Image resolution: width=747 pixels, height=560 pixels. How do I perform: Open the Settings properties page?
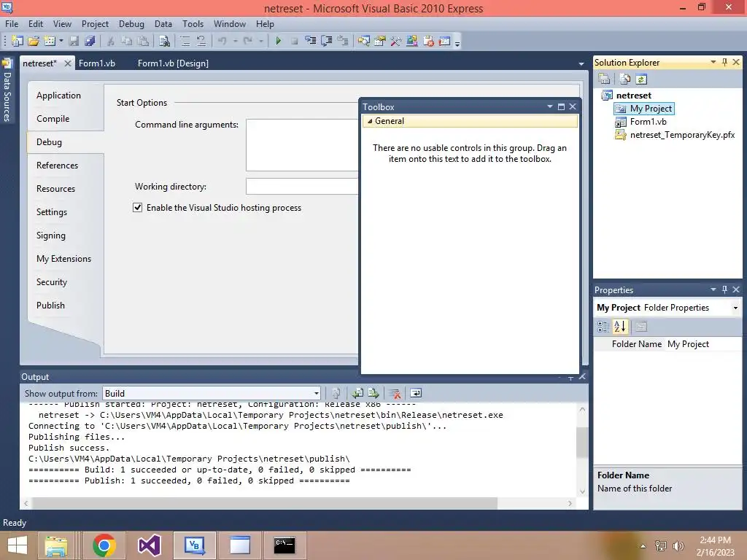point(52,212)
